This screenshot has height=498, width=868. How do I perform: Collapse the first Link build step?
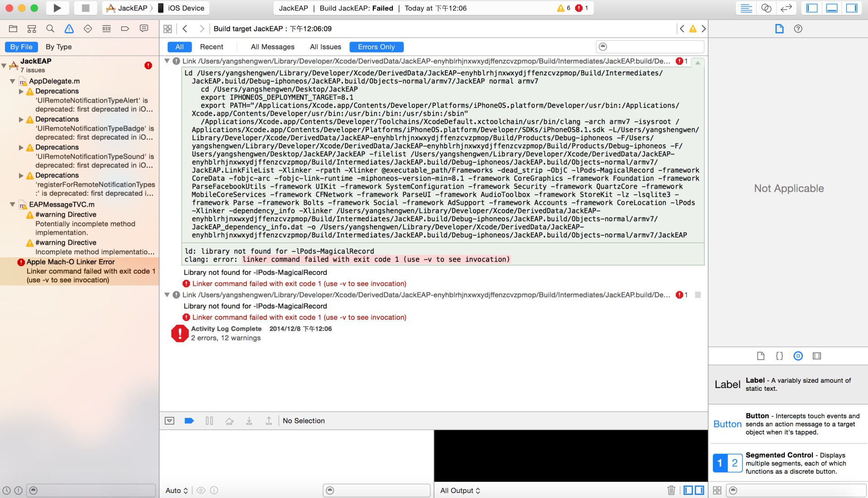click(167, 61)
